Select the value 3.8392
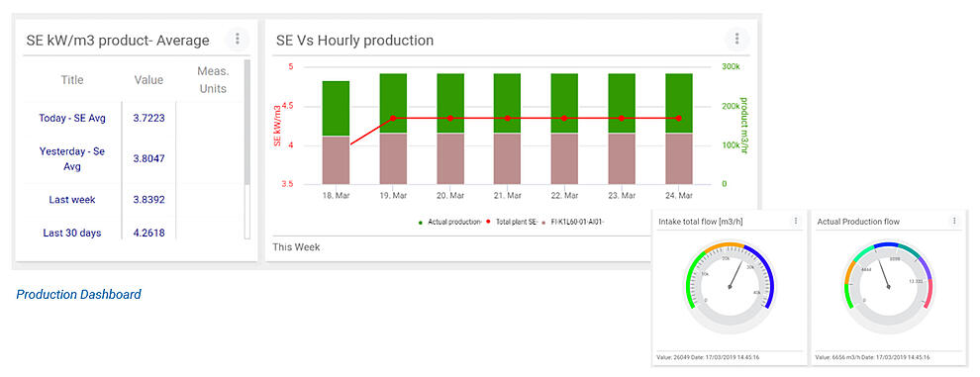 (x=148, y=200)
